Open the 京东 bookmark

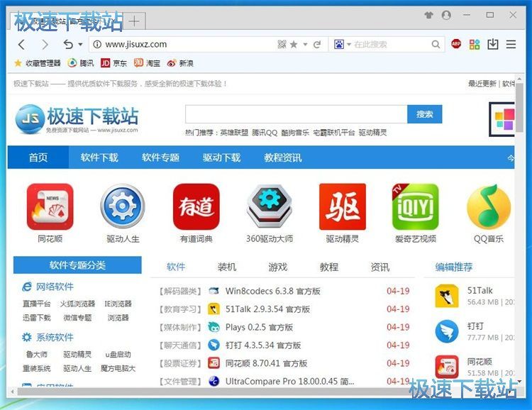tap(114, 63)
